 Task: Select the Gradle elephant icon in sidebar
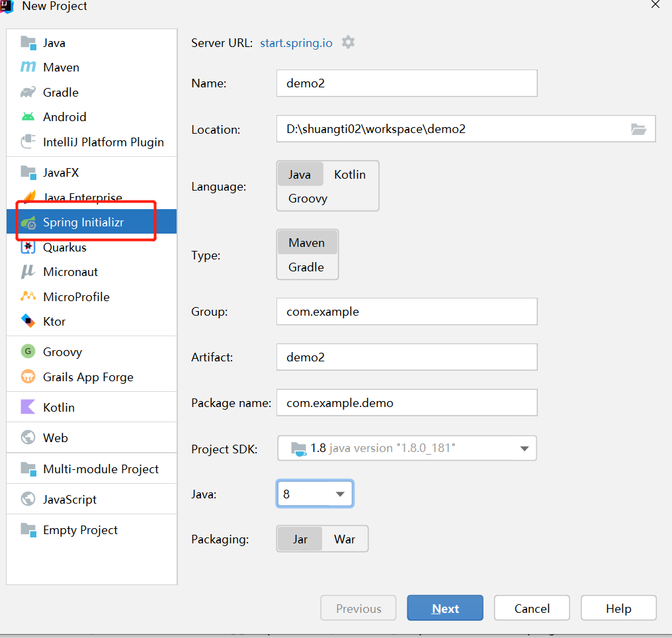[28, 93]
